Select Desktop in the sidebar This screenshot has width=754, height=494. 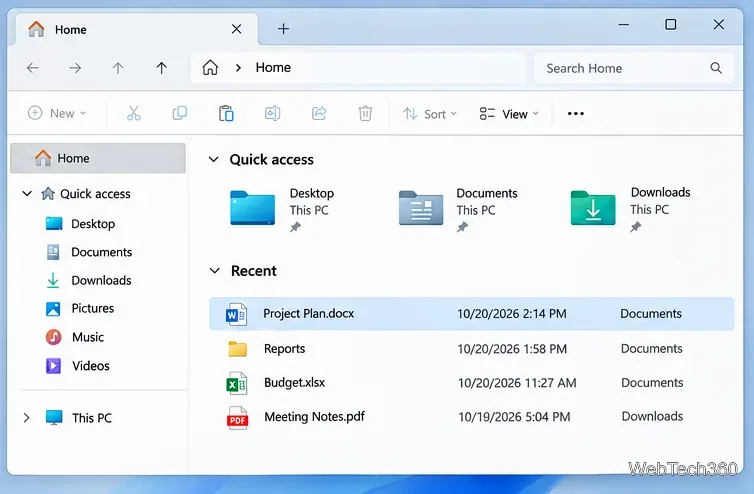click(93, 224)
